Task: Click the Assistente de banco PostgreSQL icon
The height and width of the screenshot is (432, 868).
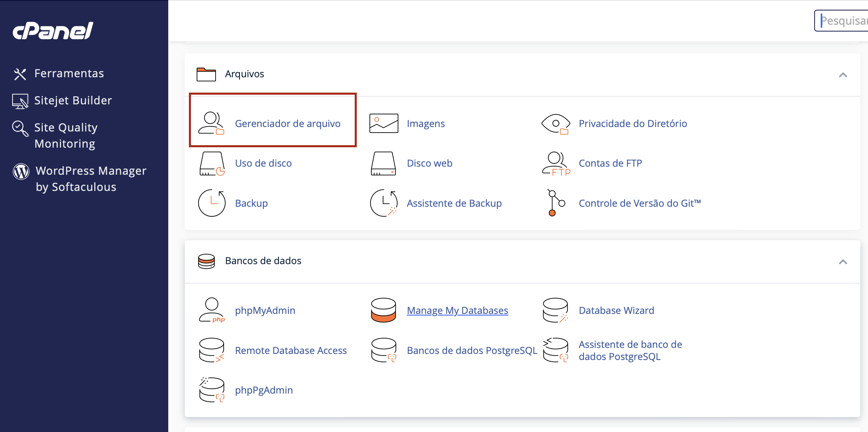Action: pos(556,350)
